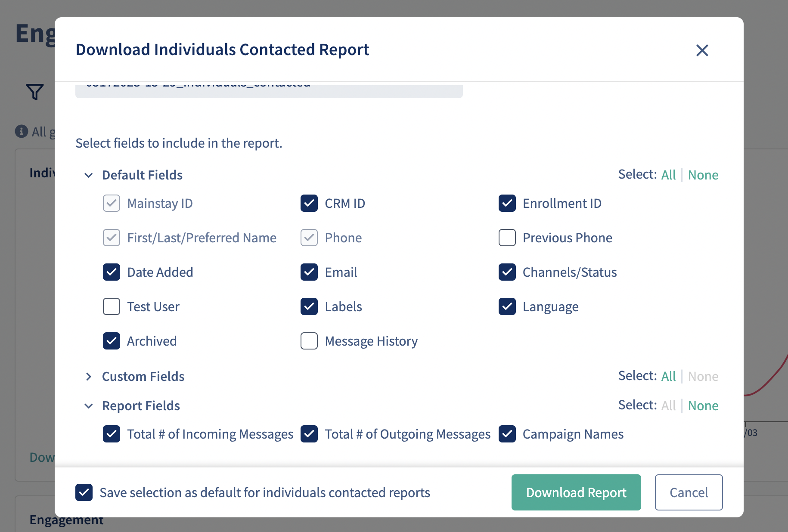Close the download report dialog with X
This screenshot has width=788, height=532.
(702, 50)
